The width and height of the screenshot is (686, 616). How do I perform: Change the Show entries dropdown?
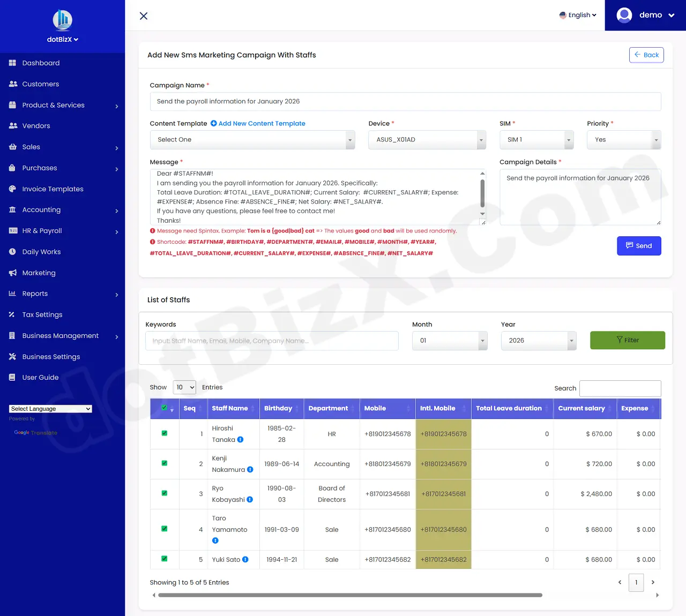coord(184,387)
